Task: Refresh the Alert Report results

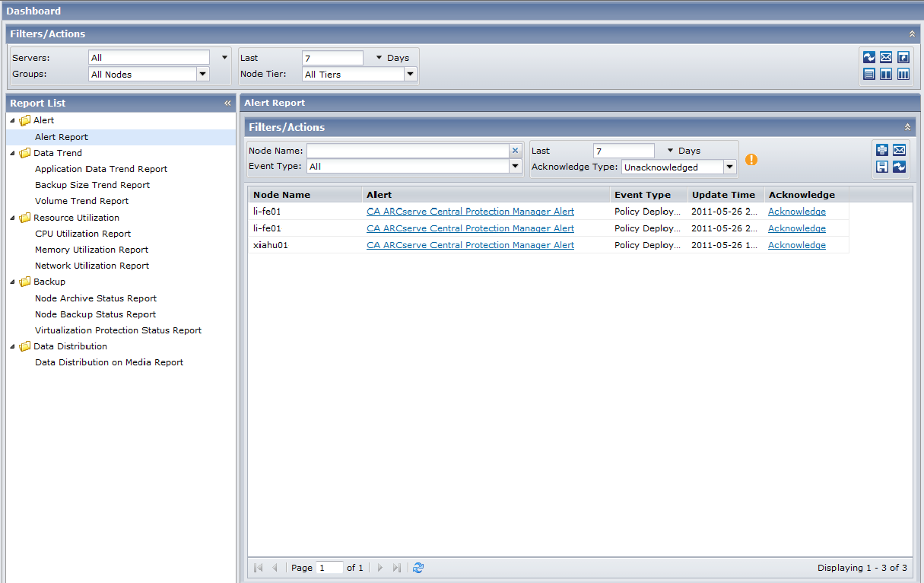Action: click(900, 167)
